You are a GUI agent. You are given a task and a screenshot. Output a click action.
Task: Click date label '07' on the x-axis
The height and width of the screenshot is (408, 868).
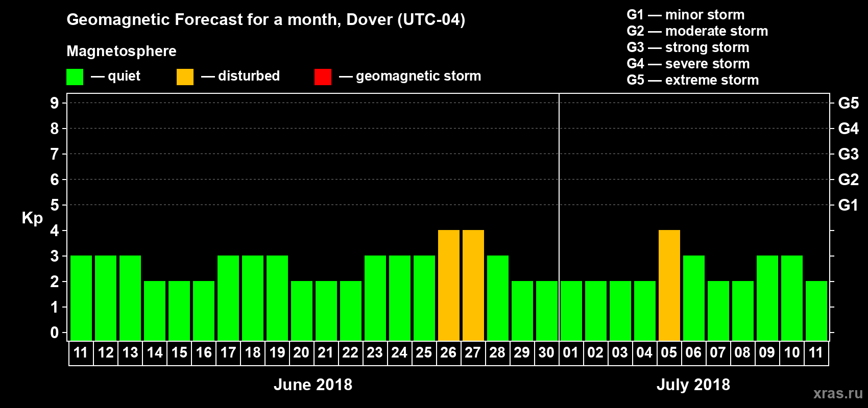(x=718, y=353)
